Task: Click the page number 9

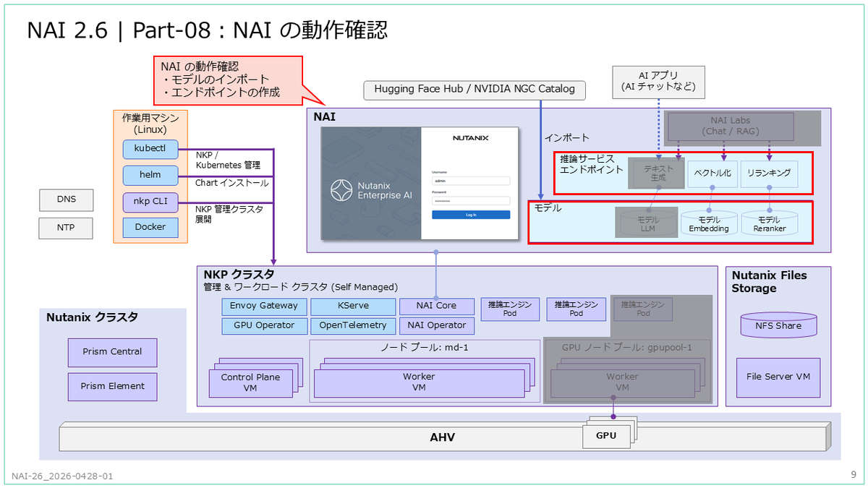Action: pos(854,474)
